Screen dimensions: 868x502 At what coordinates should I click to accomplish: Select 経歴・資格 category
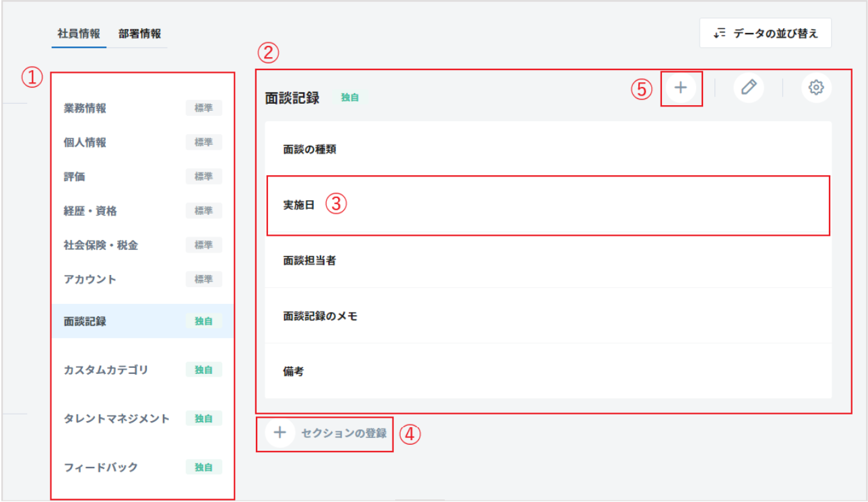[90, 211]
